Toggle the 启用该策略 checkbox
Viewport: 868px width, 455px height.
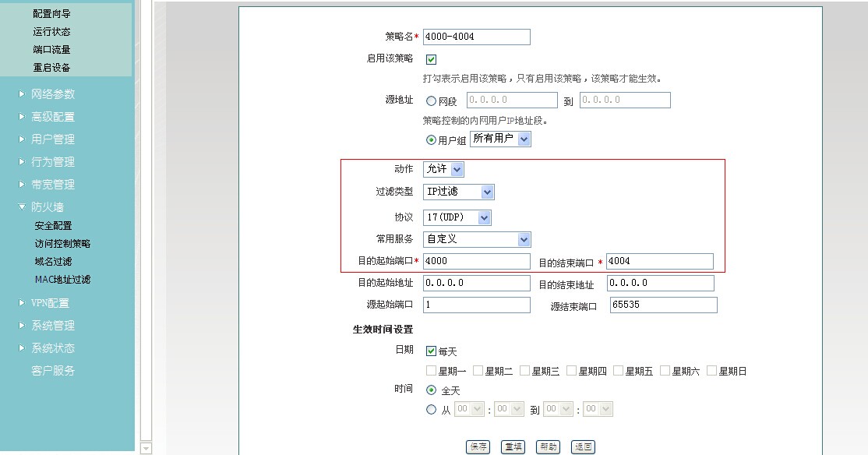[x=431, y=59]
